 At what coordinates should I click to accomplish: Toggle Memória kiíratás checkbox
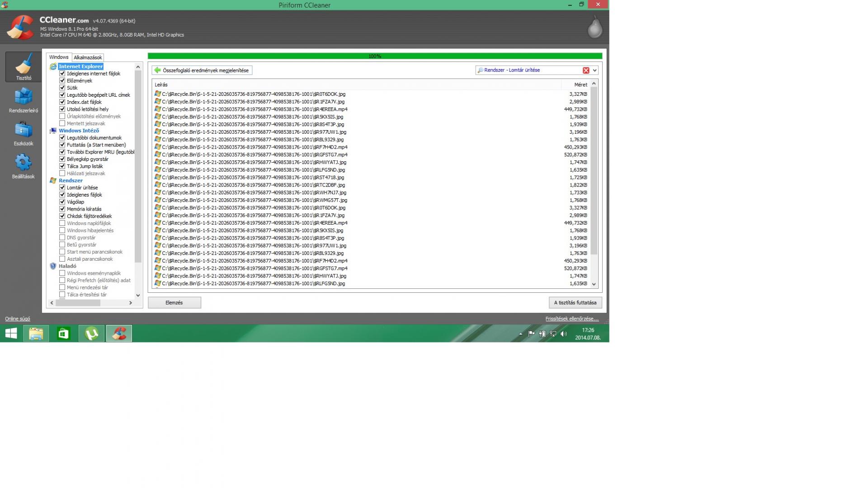(x=62, y=209)
